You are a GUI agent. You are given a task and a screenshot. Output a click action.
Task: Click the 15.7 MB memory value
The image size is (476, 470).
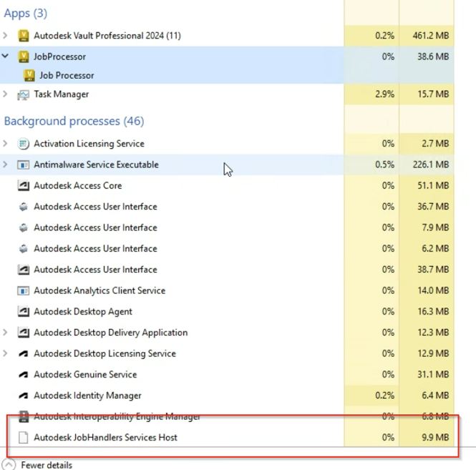tap(433, 94)
